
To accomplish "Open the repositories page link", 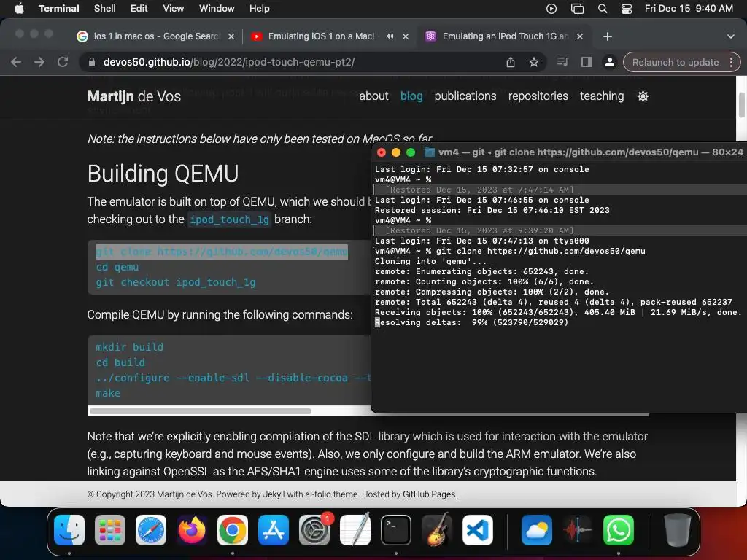I will point(538,96).
